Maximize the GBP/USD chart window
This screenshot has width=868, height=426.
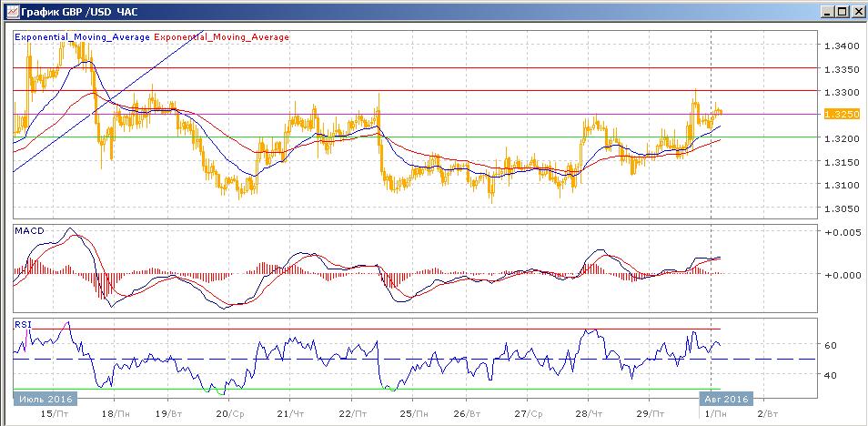(x=841, y=12)
